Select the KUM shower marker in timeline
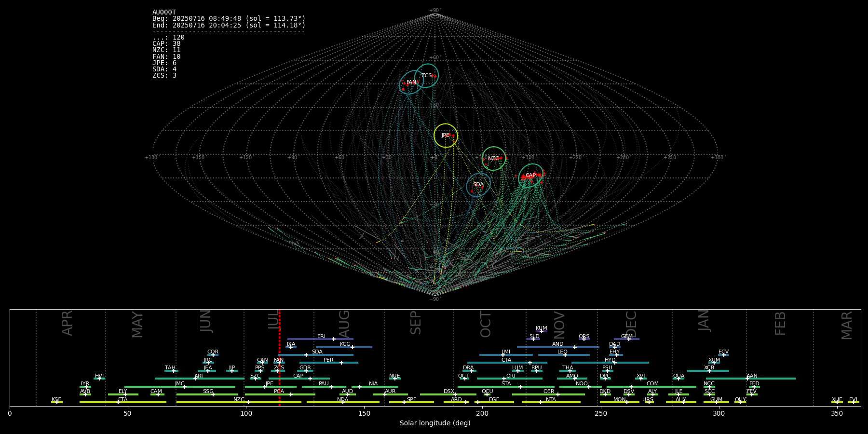Image resolution: width=868 pixels, height=434 pixels. (542, 331)
